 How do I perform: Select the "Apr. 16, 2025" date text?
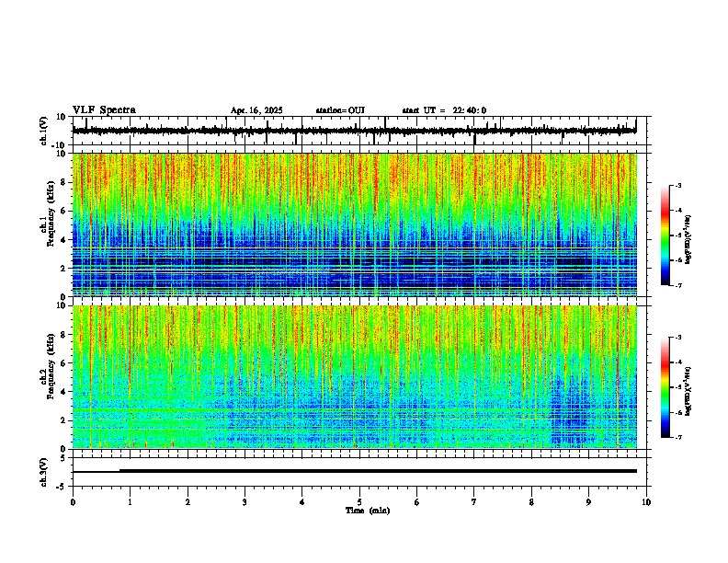pos(256,110)
